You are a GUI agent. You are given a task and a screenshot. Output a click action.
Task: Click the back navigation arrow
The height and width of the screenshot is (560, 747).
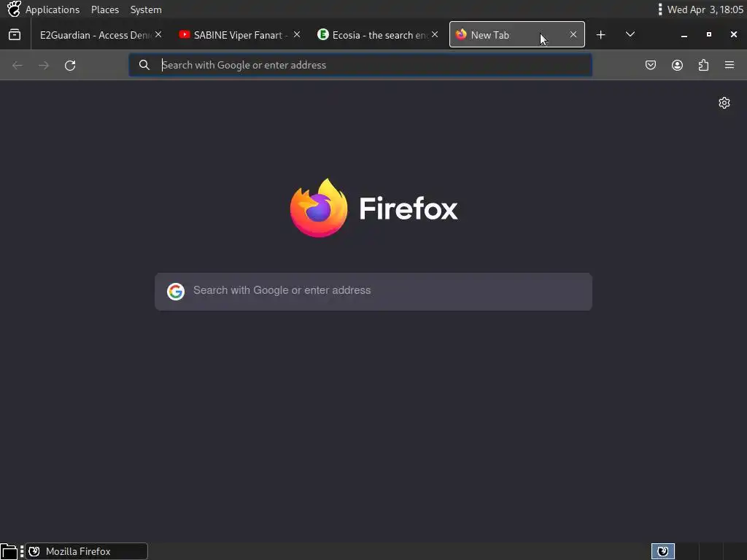[x=18, y=65]
